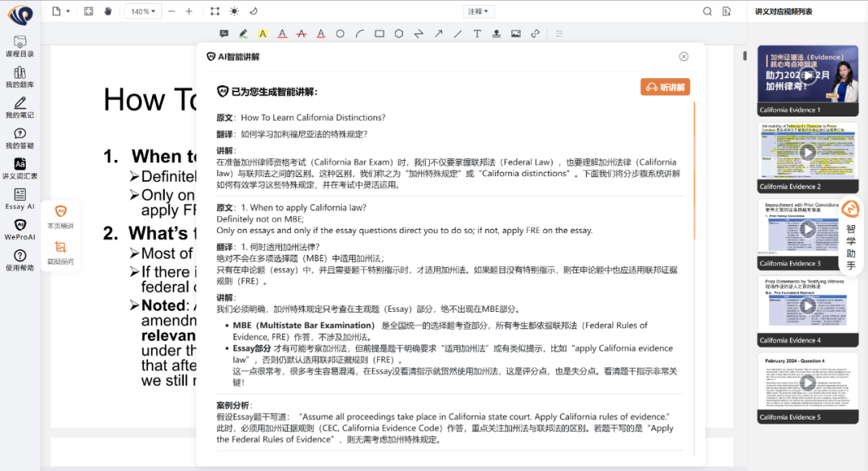Expand the 注释 annotation dropdown
The width and height of the screenshot is (868, 471).
pos(478,11)
